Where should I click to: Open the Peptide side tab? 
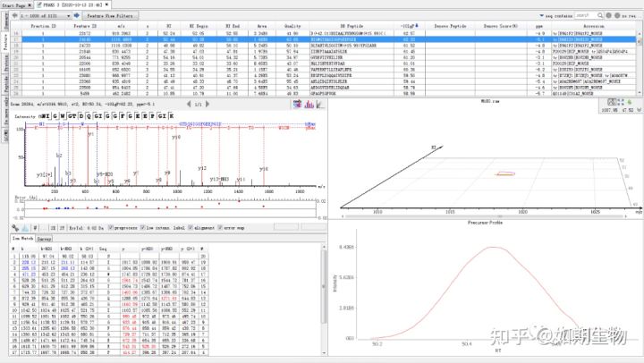point(5,83)
